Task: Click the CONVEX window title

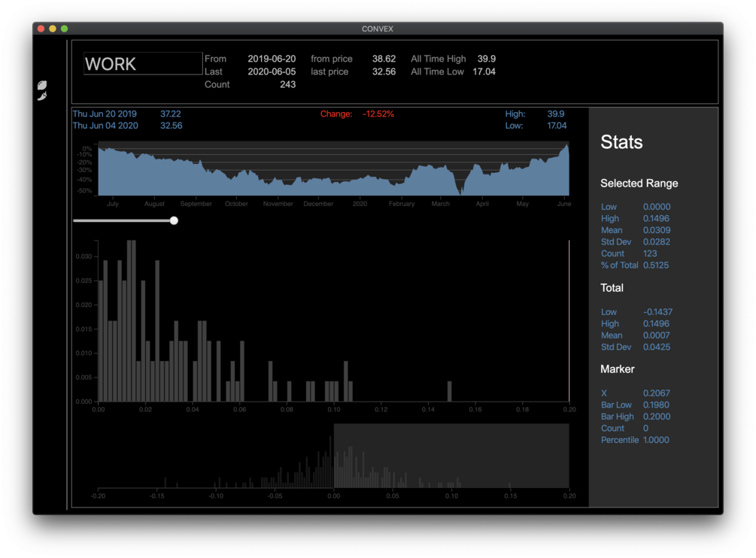Action: (378, 29)
